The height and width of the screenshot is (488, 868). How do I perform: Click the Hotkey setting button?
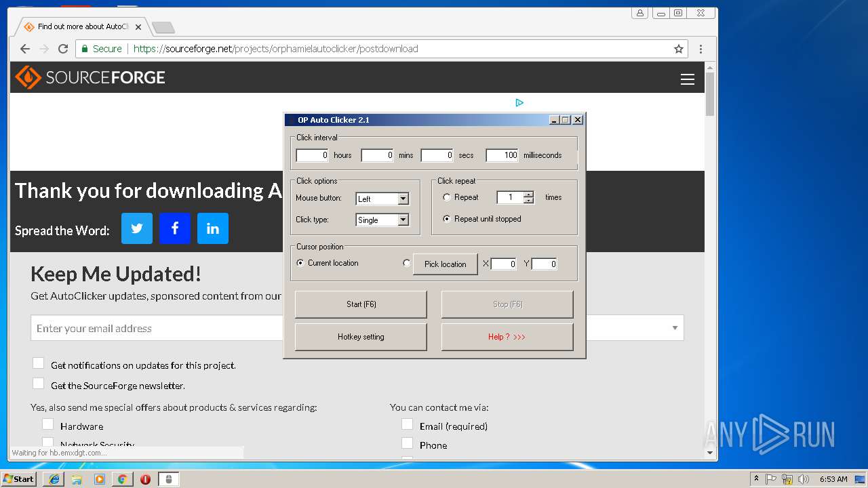point(361,337)
